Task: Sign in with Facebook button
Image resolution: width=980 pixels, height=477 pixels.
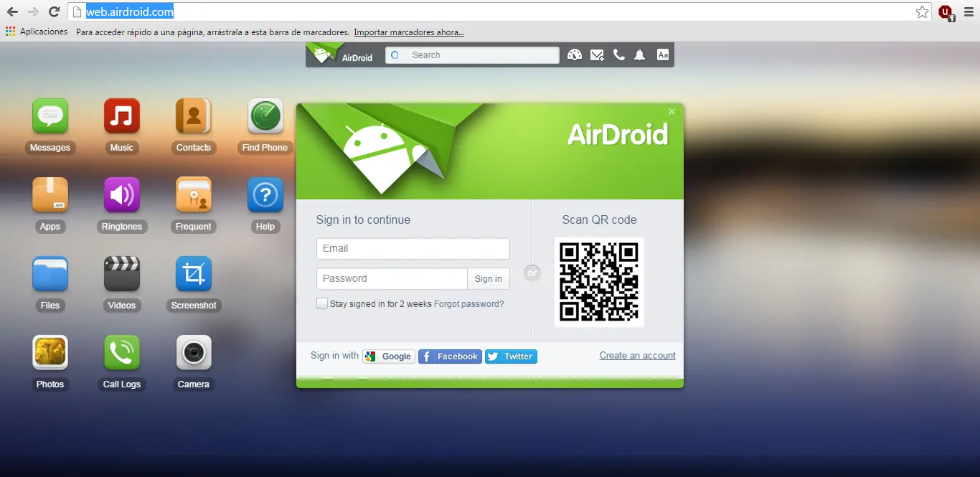Action: coord(450,356)
